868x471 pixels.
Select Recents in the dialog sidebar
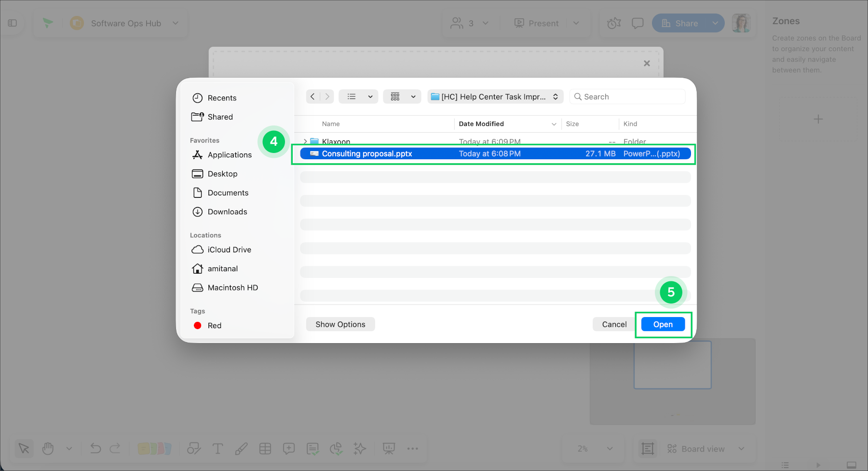215,98
